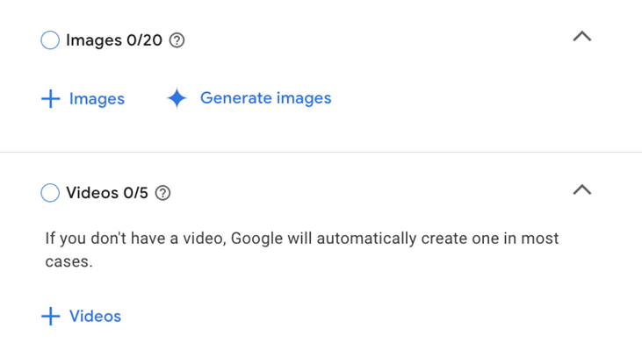This screenshot has height=364, width=642.
Task: Click the divider line between the sections
Action: point(321,153)
